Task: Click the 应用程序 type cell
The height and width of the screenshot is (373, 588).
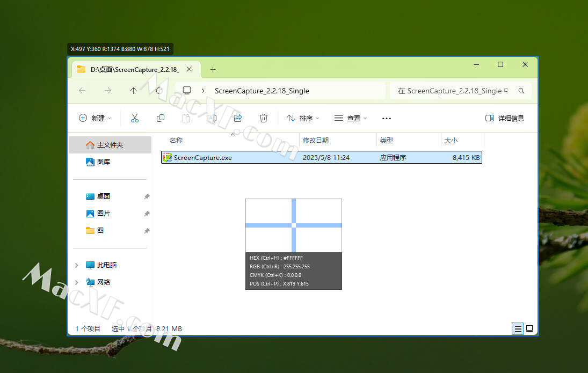Action: pos(393,157)
